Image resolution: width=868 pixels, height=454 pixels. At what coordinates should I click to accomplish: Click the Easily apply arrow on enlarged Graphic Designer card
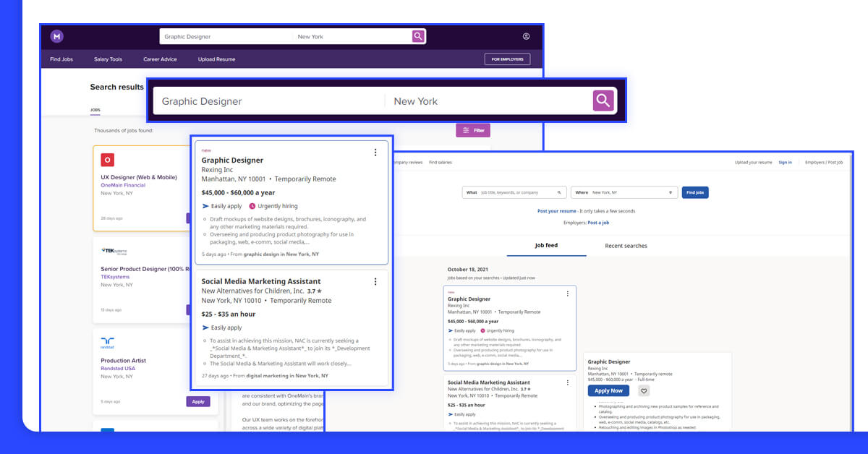point(205,206)
